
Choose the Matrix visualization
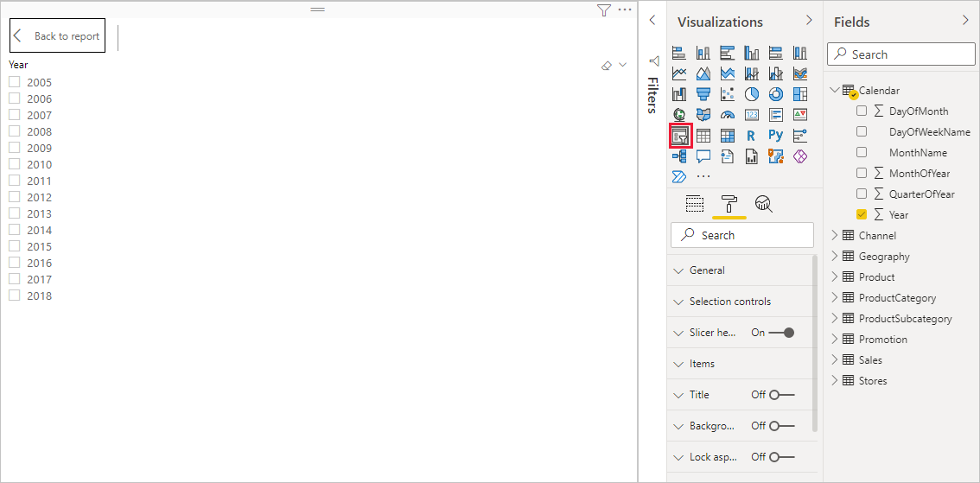click(x=728, y=136)
